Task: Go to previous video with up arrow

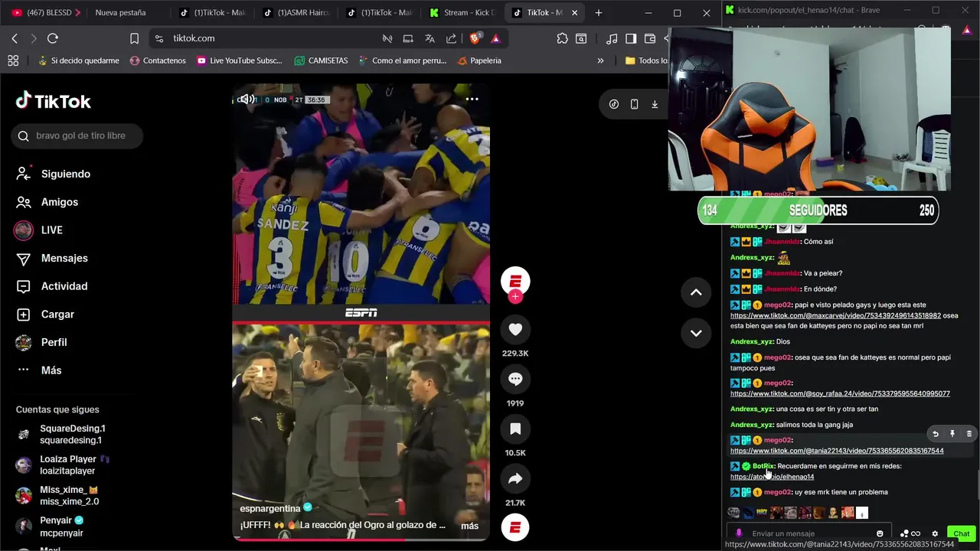Action: tap(696, 292)
